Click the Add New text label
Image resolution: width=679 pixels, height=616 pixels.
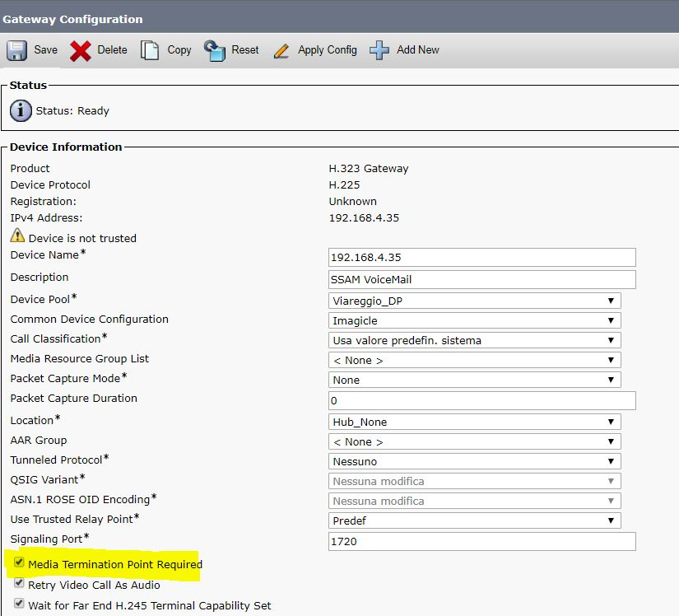[418, 50]
